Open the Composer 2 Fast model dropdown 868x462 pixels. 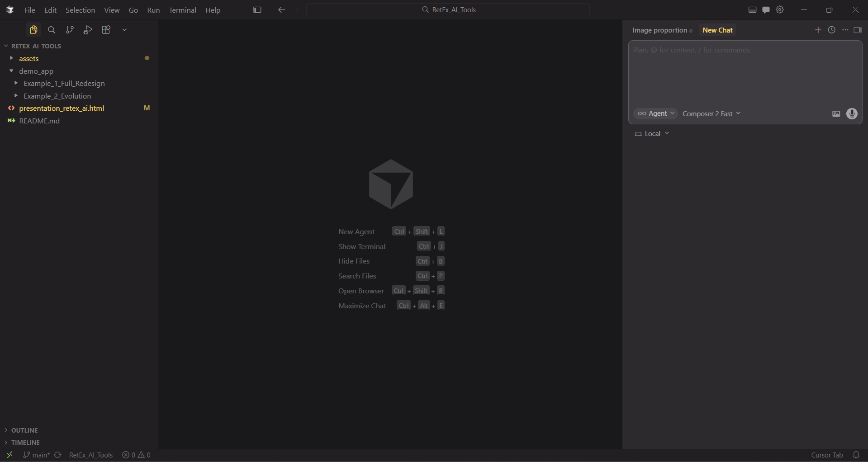tap(711, 113)
